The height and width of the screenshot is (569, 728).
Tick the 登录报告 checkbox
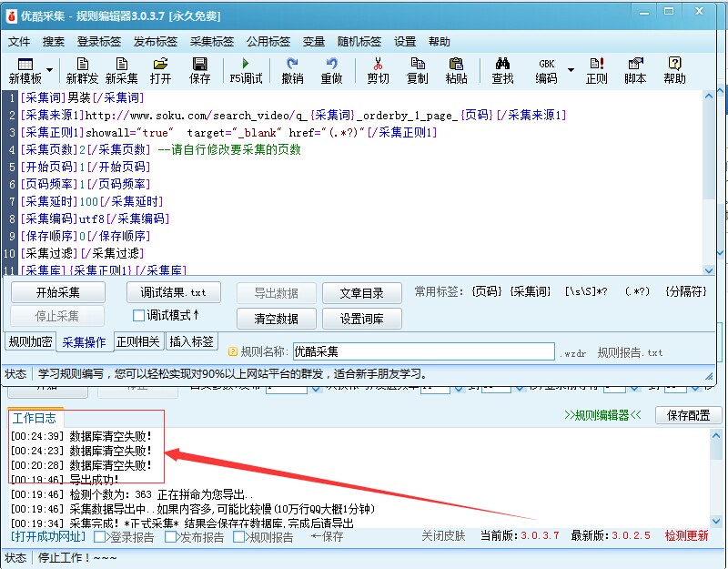[100, 537]
